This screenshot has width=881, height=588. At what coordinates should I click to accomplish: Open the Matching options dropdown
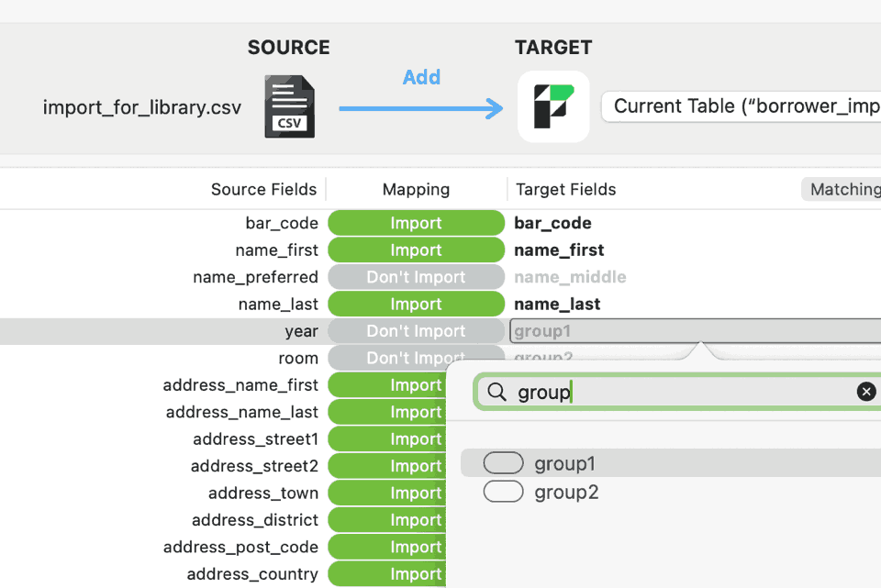842,190
